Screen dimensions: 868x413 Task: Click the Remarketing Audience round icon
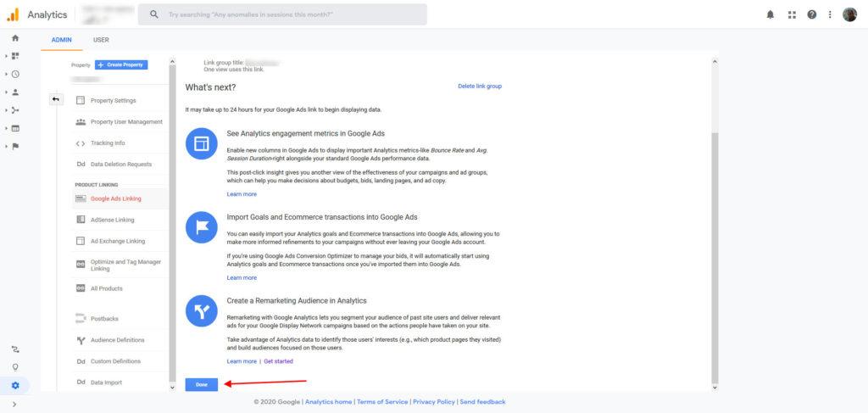click(x=202, y=310)
